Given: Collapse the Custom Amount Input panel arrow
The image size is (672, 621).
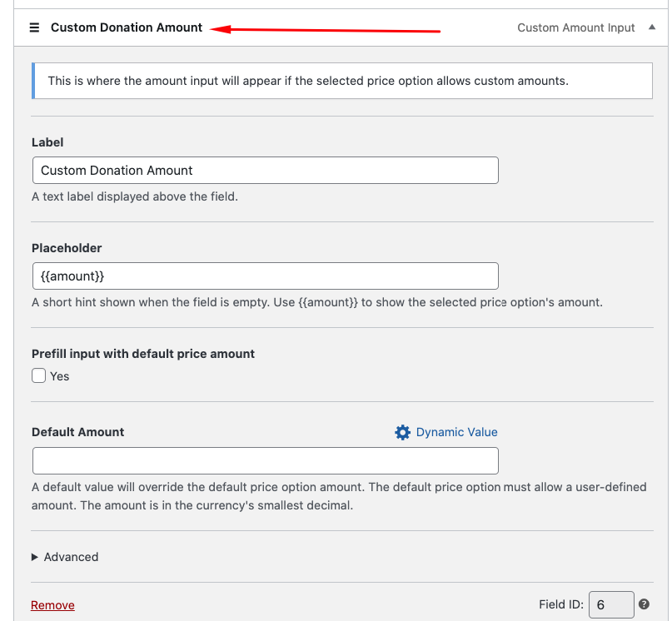Looking at the screenshot, I should 652,27.
